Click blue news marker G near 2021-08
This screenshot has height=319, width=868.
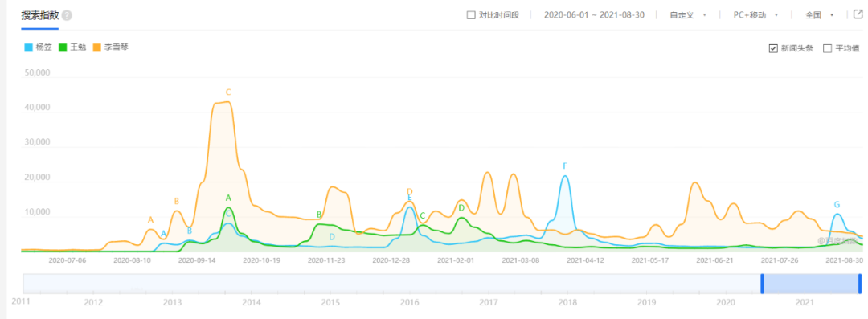(x=837, y=205)
